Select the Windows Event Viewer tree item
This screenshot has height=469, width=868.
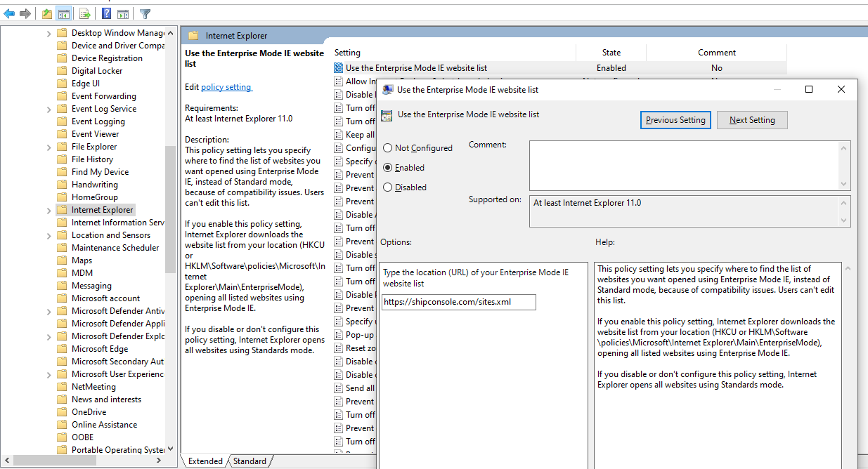click(95, 134)
